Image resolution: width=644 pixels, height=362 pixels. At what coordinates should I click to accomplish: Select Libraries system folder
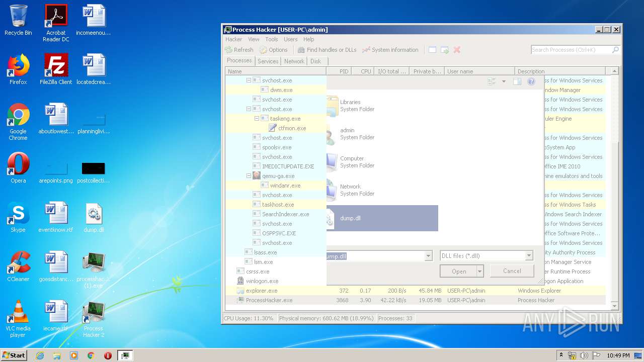click(382, 106)
